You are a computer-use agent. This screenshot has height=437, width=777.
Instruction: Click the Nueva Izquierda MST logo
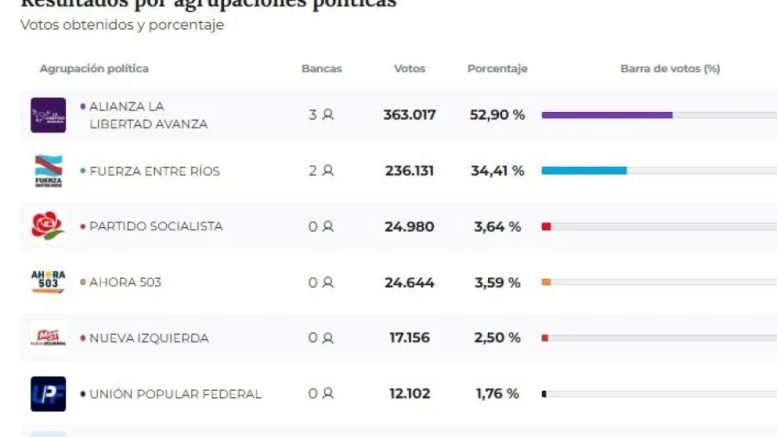coord(48,338)
